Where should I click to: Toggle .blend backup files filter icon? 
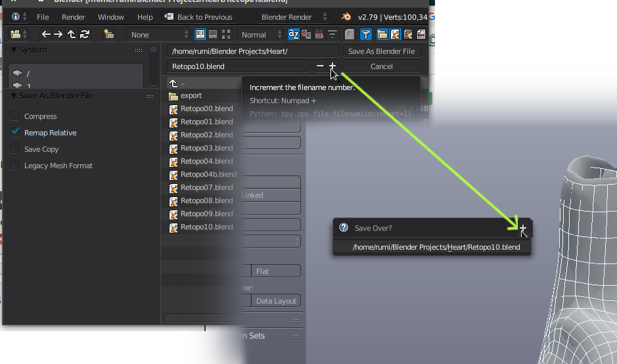408,34
